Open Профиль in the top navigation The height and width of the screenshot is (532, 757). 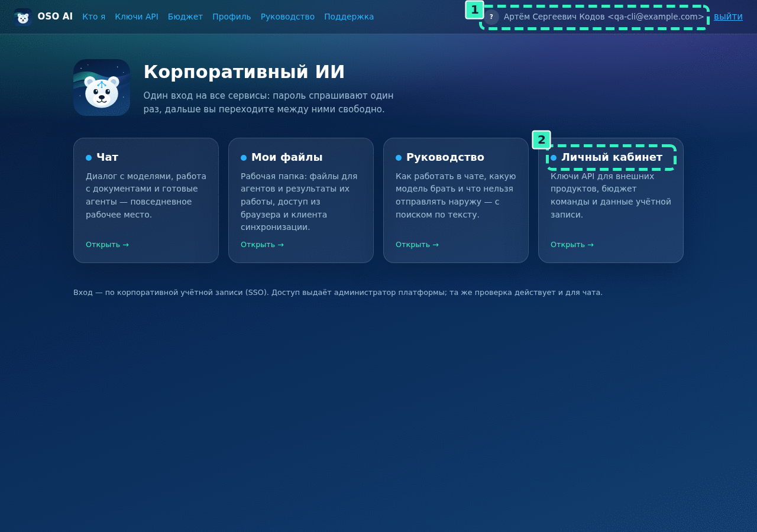pos(232,17)
